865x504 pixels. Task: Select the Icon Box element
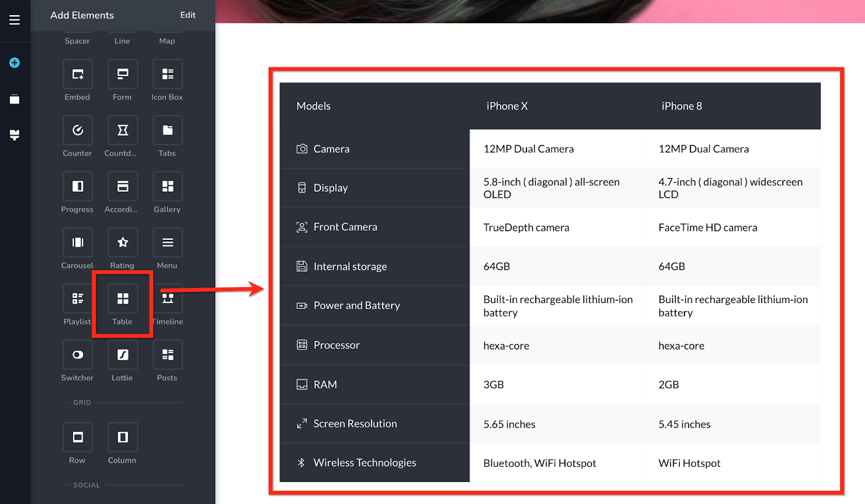click(168, 74)
